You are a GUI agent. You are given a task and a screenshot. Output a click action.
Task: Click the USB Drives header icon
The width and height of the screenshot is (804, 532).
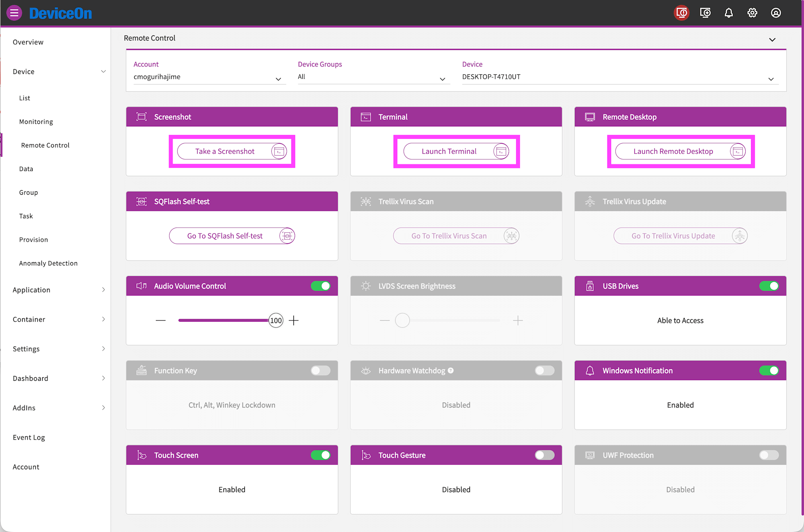click(x=590, y=286)
